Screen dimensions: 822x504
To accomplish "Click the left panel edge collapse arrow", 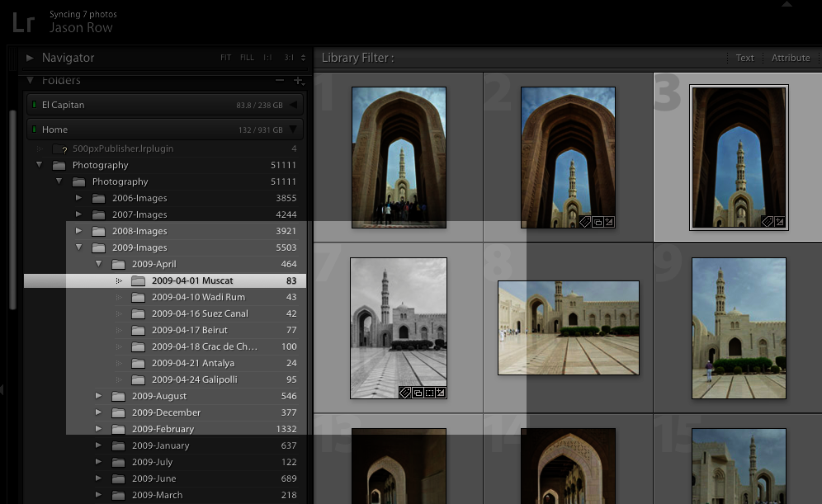I will [x=2, y=390].
